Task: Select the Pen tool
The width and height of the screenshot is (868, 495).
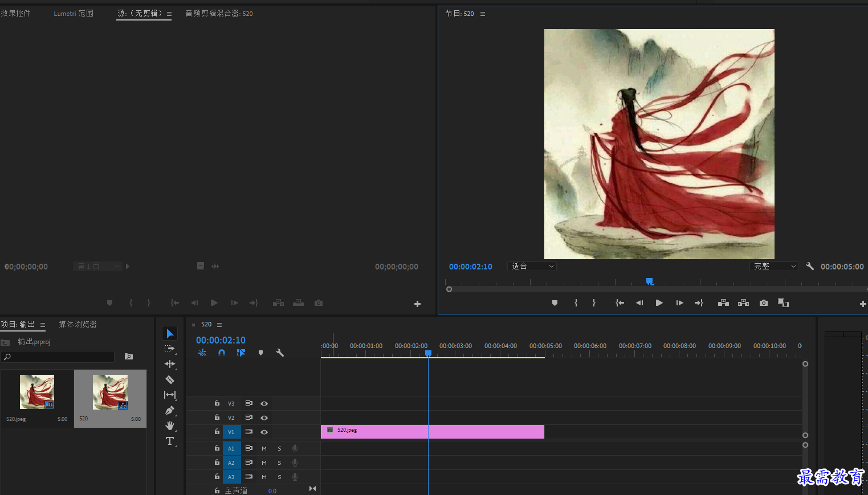Action: pos(170,410)
